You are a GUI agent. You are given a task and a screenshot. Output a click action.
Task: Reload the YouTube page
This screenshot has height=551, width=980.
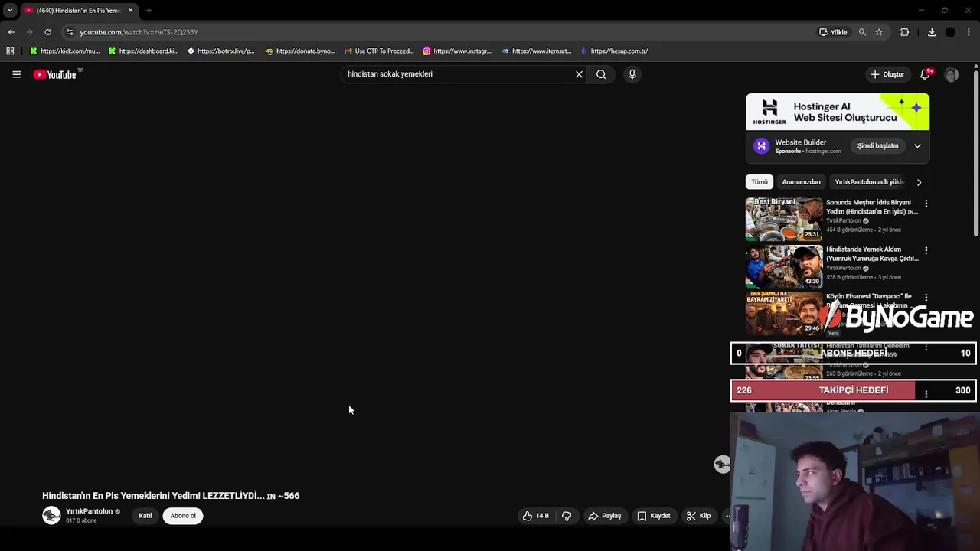click(47, 32)
